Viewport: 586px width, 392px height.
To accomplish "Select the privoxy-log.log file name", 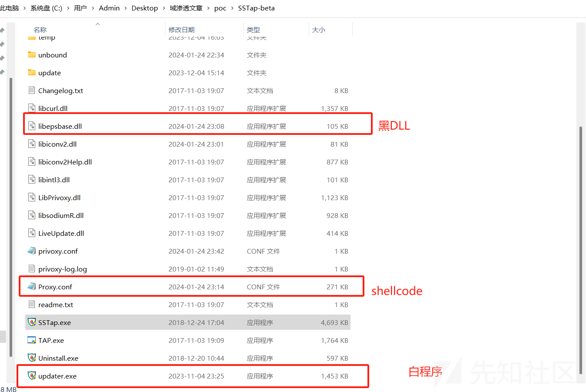I will point(63,269).
